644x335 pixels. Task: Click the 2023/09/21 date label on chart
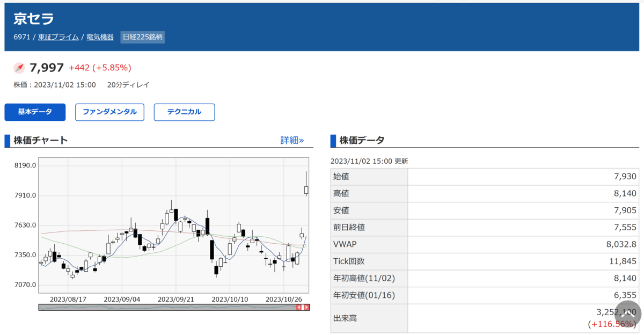pyautogui.click(x=175, y=299)
